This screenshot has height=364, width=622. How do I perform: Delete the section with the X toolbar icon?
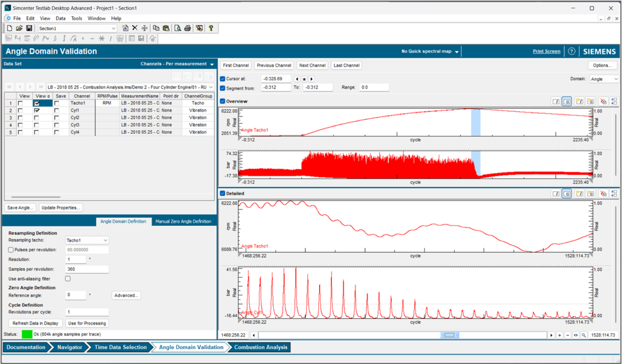(x=135, y=28)
